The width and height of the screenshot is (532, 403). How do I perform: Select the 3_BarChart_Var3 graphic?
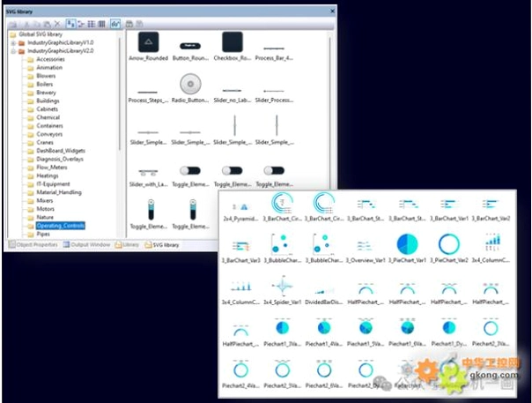pos(240,251)
